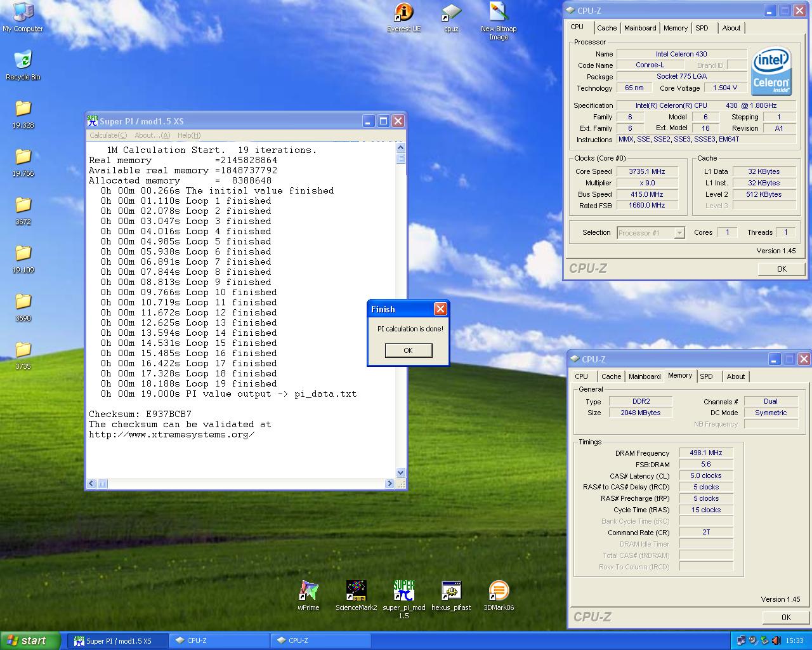This screenshot has width=812, height=650.
Task: Switch to Cache tab in top CPU-Z
Action: point(606,28)
